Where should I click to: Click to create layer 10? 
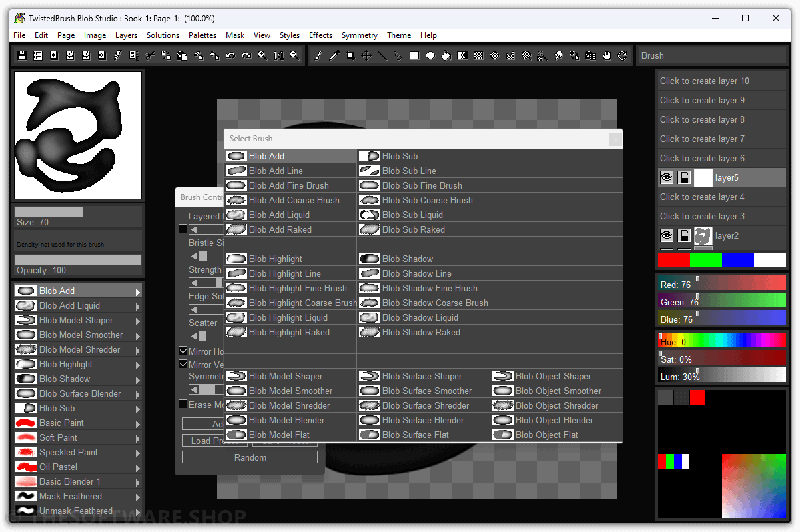[x=721, y=81]
